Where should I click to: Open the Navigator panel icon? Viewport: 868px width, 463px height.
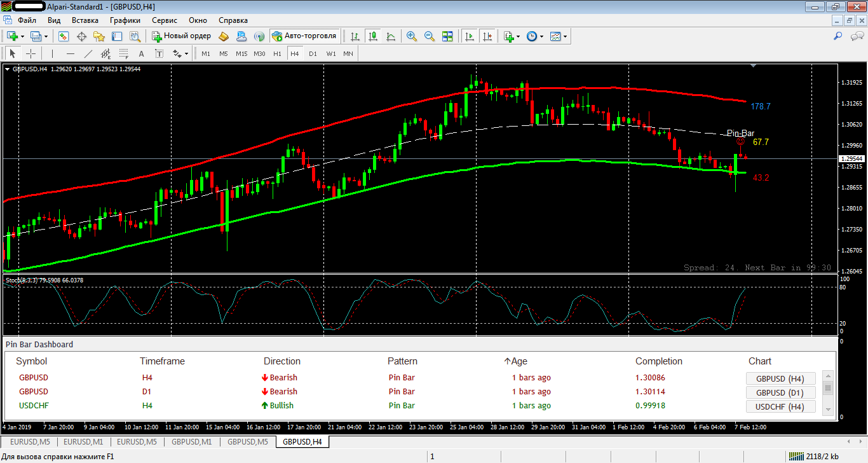[99, 36]
